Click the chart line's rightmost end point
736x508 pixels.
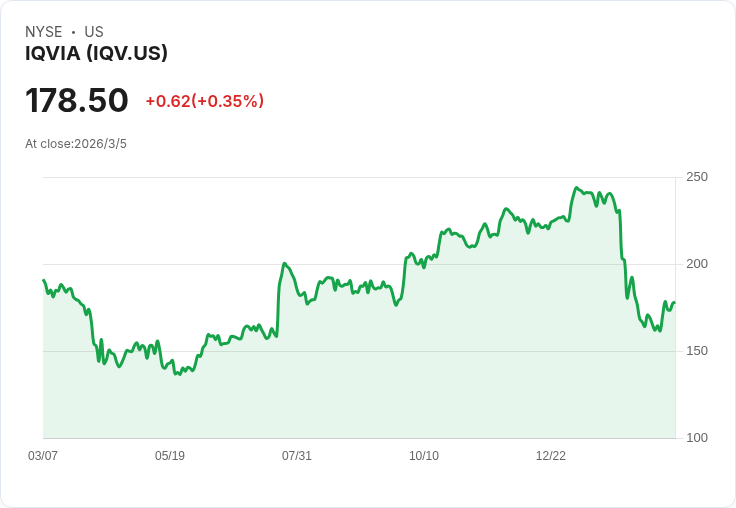tap(675, 303)
